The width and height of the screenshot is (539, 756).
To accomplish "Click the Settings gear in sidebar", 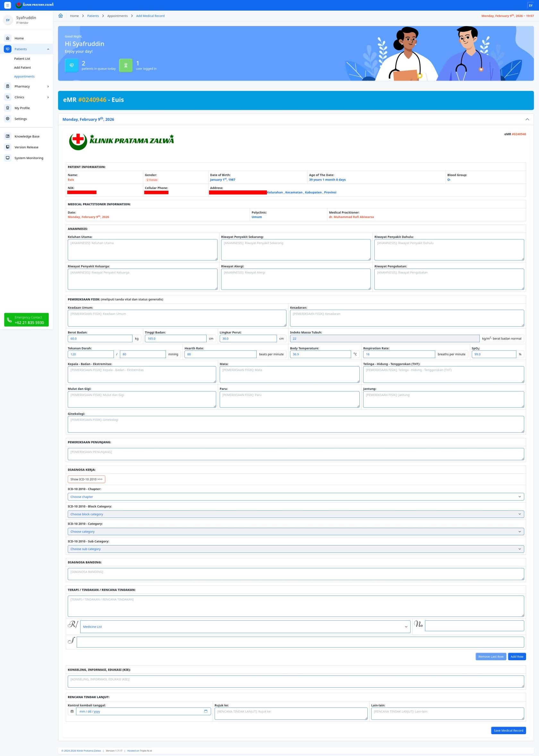I will click(8, 119).
